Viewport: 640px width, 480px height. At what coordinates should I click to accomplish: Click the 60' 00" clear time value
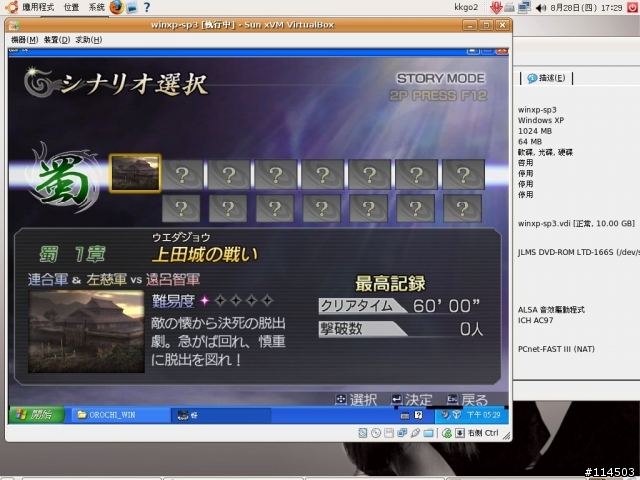click(447, 306)
